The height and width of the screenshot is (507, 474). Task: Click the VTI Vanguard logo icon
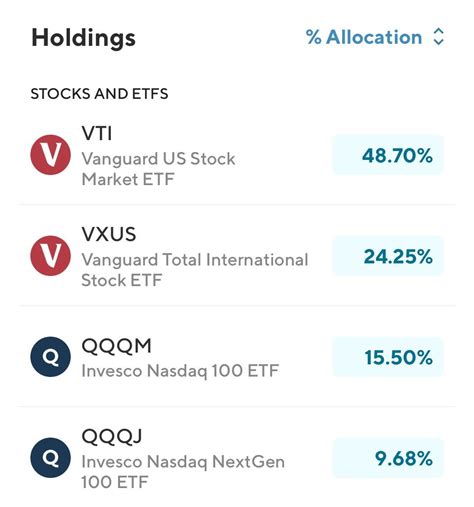50,155
